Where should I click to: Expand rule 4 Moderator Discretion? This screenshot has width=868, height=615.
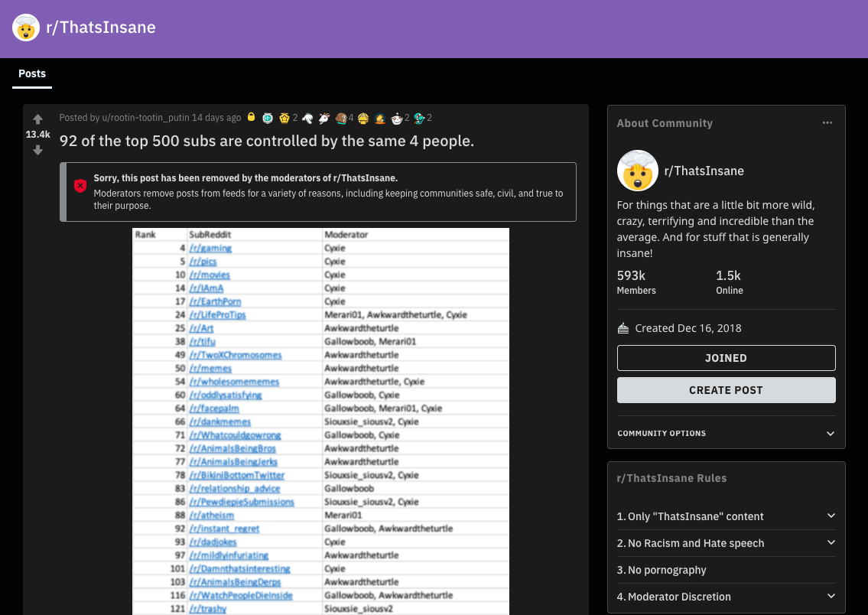[x=831, y=596]
